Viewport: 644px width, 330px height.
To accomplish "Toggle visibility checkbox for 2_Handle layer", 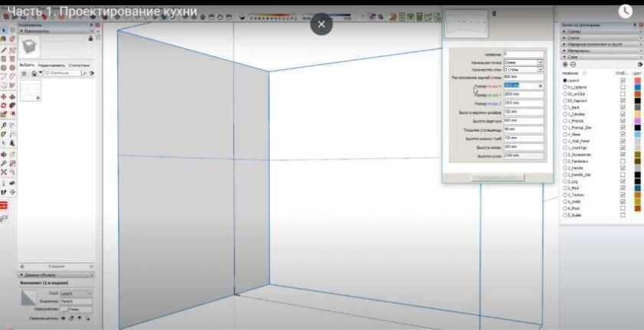I will (x=622, y=168).
